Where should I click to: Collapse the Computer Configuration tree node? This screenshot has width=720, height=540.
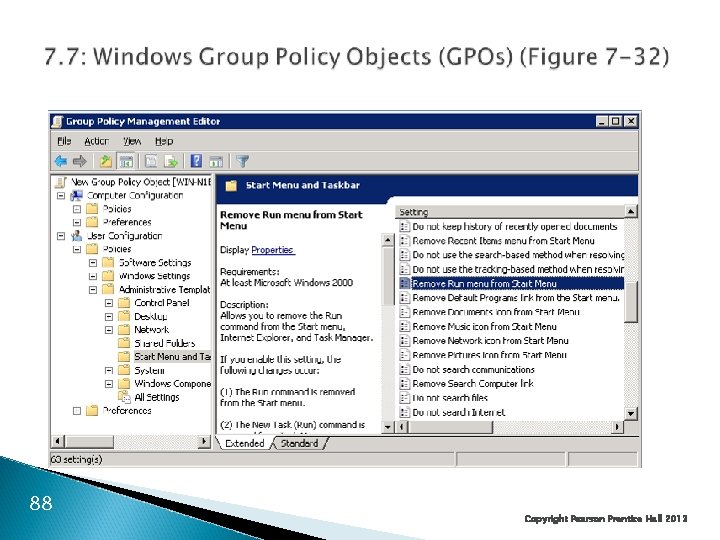[x=61, y=196]
